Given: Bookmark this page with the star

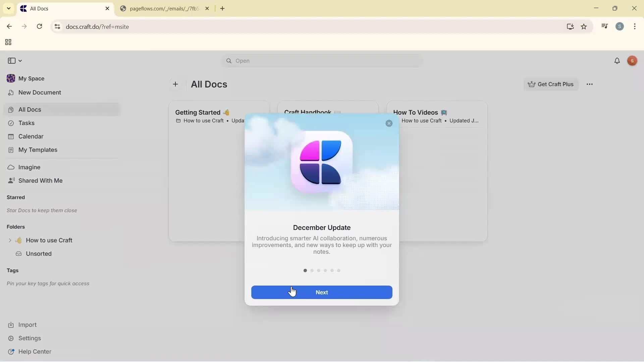Looking at the screenshot, I should 584,26.
